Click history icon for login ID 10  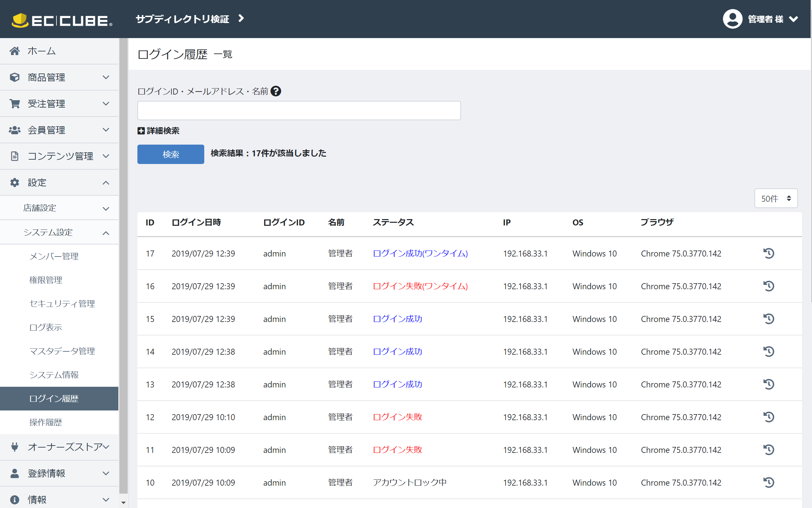pos(769,483)
